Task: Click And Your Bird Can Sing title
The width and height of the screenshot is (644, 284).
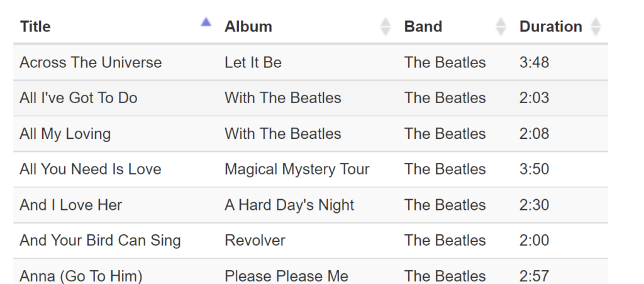Action: tap(100, 241)
